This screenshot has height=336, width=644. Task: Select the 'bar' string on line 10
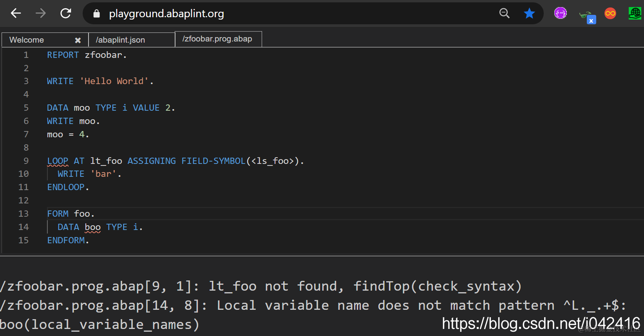click(x=103, y=174)
